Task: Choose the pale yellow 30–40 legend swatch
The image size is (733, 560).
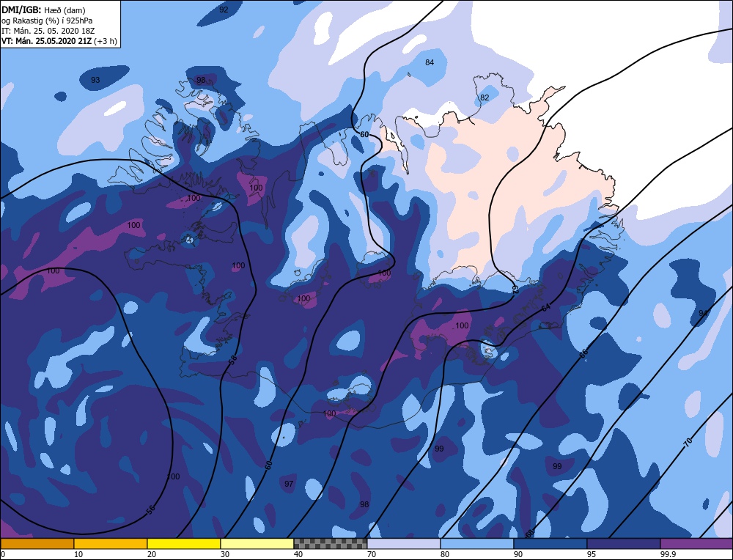Action: [257, 544]
